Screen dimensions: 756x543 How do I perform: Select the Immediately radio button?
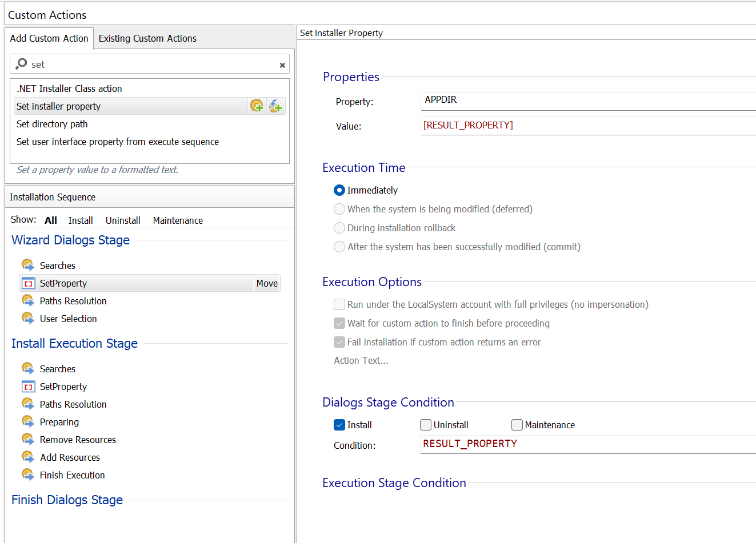point(339,190)
